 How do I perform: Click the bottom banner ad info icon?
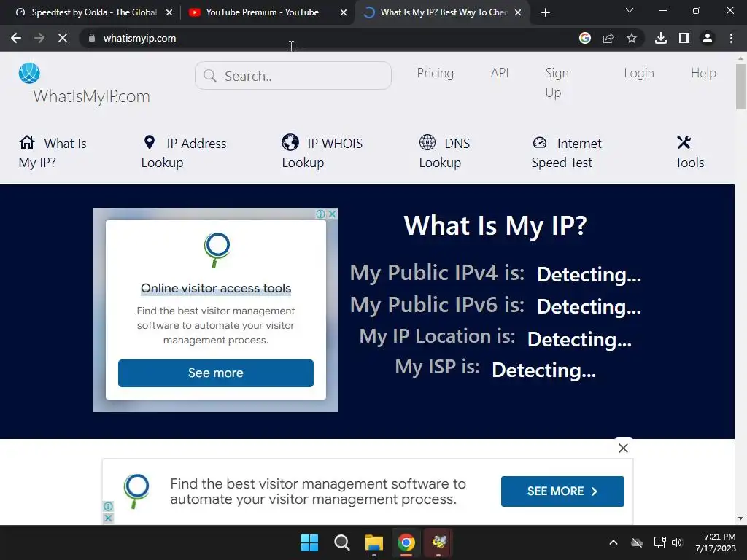pos(109,506)
